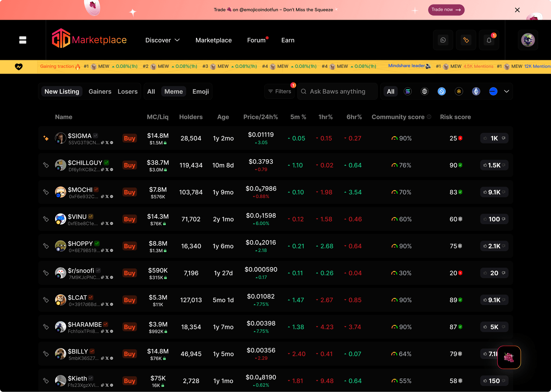Switch to the Gainers tab
The height and width of the screenshot is (392, 551).
100,92
